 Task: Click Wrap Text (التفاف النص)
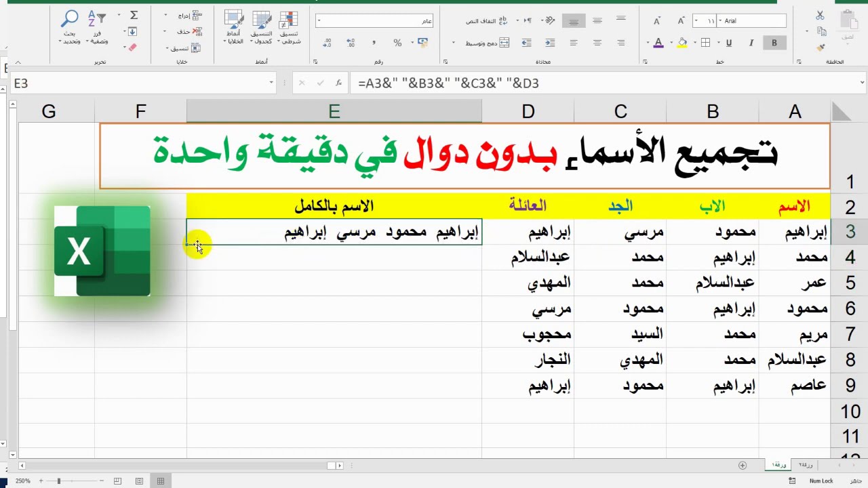(486, 21)
